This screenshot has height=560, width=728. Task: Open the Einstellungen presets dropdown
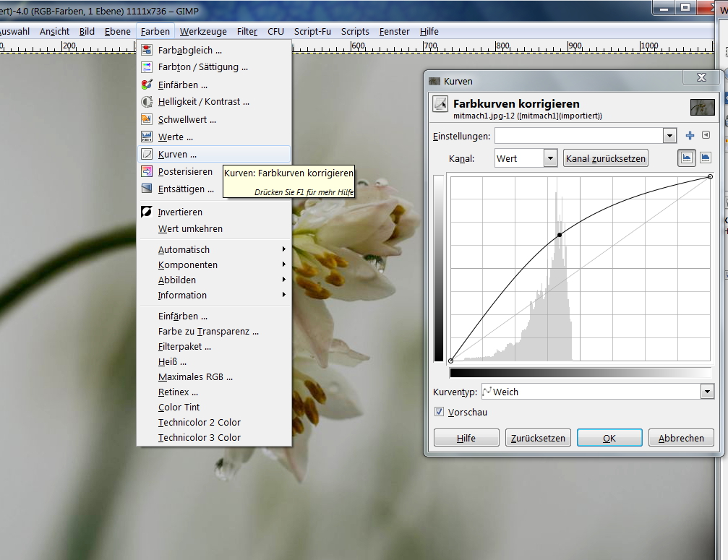coord(585,136)
